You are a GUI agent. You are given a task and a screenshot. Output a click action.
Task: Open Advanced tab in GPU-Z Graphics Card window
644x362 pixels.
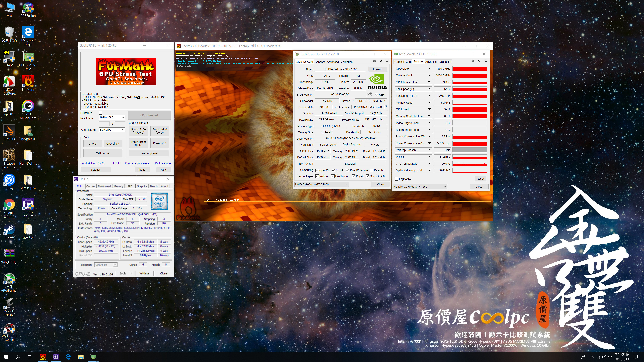pyautogui.click(x=333, y=62)
